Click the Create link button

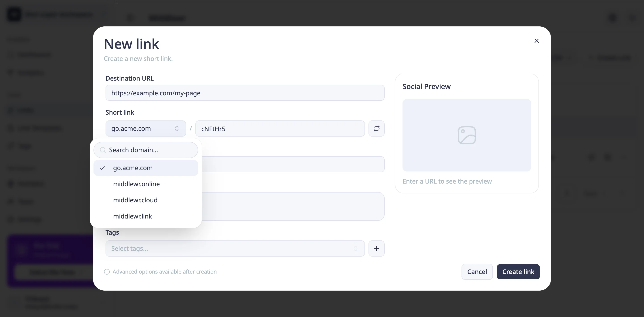click(518, 272)
